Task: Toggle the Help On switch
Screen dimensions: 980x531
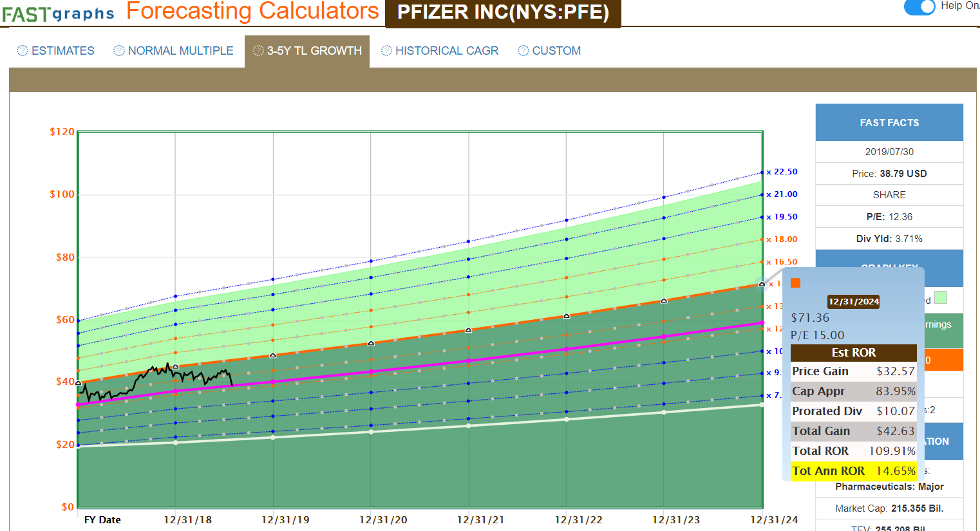Action: pyautogui.click(x=919, y=6)
